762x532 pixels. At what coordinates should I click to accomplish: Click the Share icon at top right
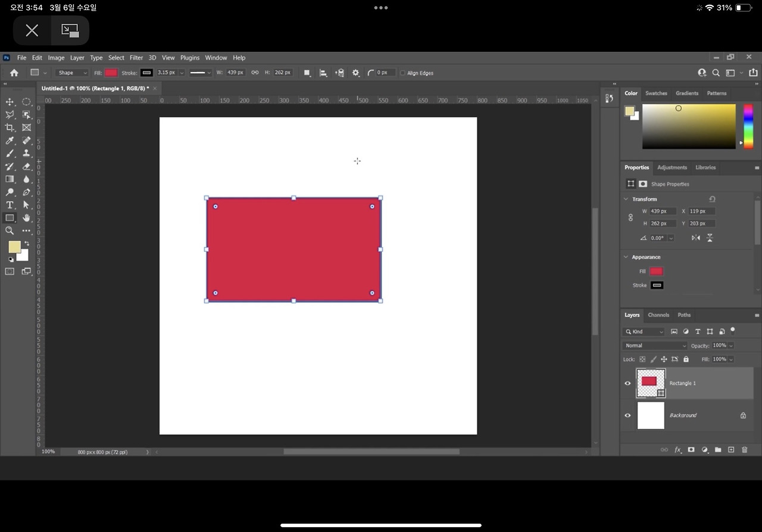pyautogui.click(x=753, y=73)
